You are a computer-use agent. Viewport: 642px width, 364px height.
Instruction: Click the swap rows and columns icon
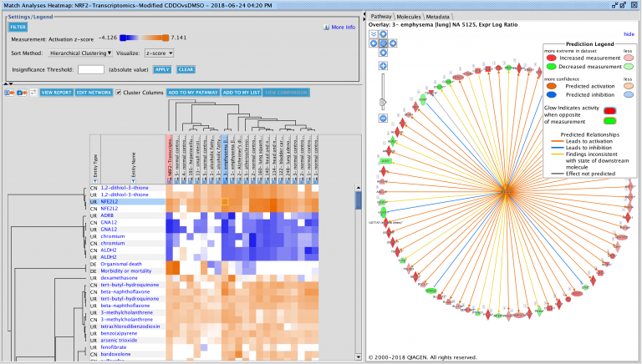point(33,93)
